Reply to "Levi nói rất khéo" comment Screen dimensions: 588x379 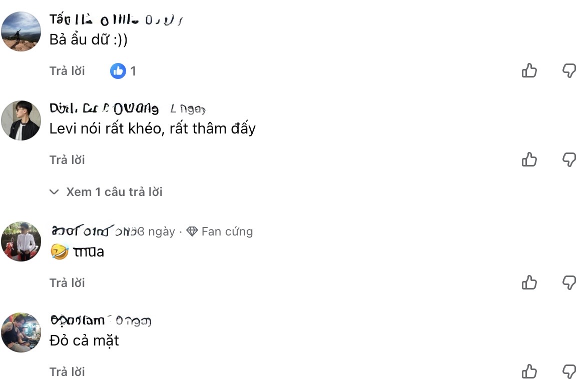(x=67, y=160)
